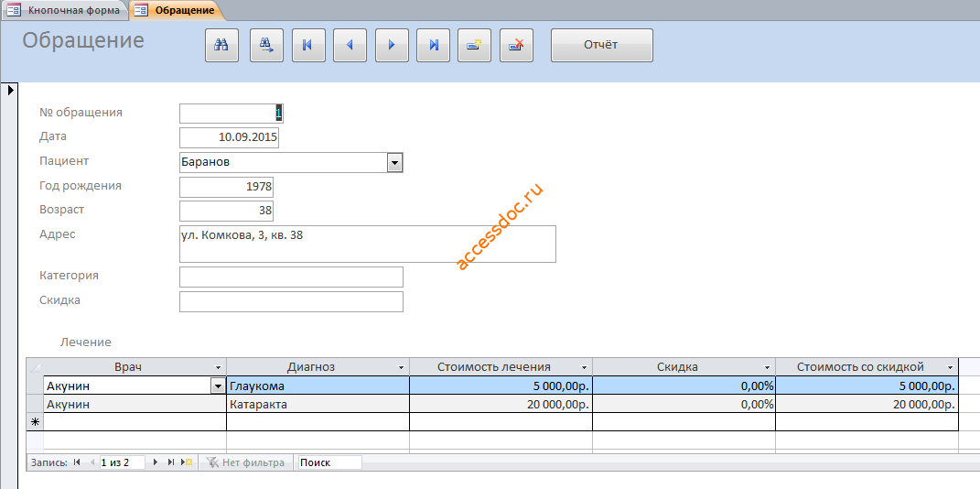Go to first record toolbar button
980x489 pixels.
308,45
